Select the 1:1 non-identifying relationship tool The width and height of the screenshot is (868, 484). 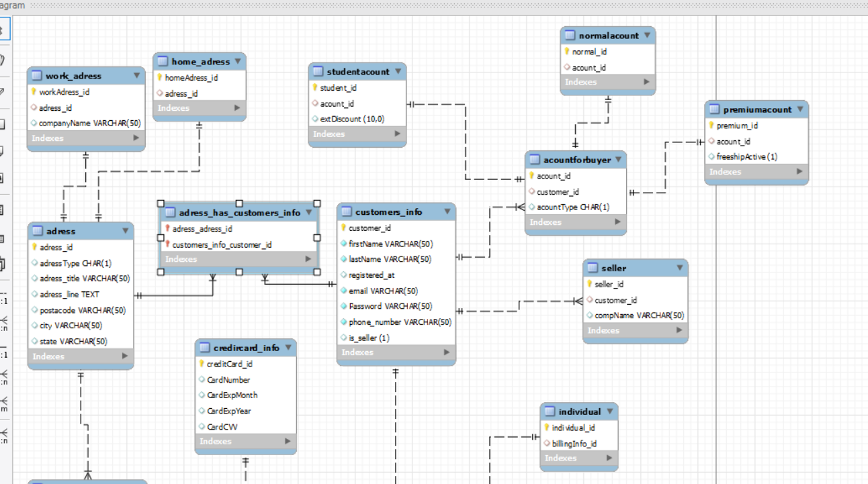click(5, 297)
